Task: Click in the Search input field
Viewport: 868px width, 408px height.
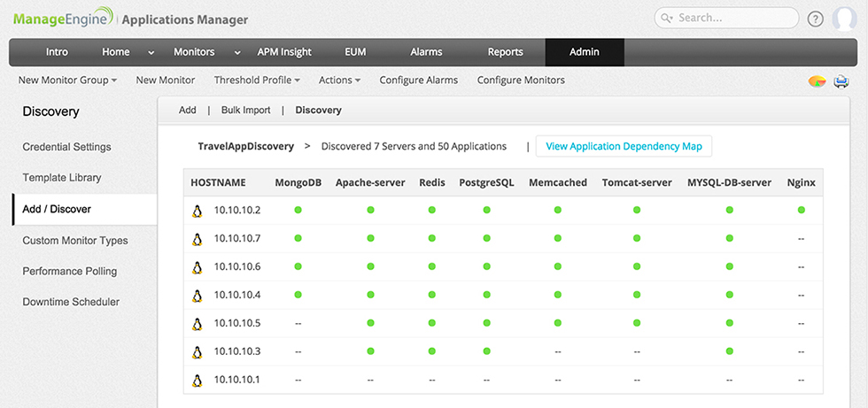Action: coord(726,18)
